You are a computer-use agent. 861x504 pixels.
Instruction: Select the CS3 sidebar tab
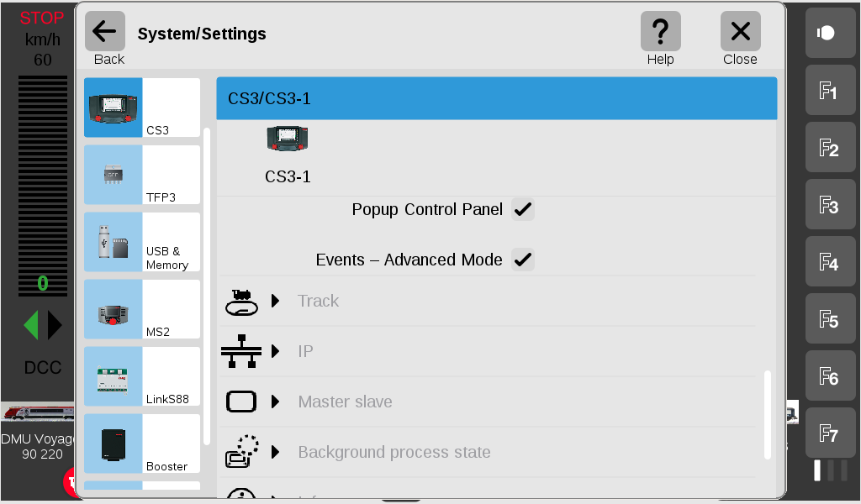tap(142, 108)
